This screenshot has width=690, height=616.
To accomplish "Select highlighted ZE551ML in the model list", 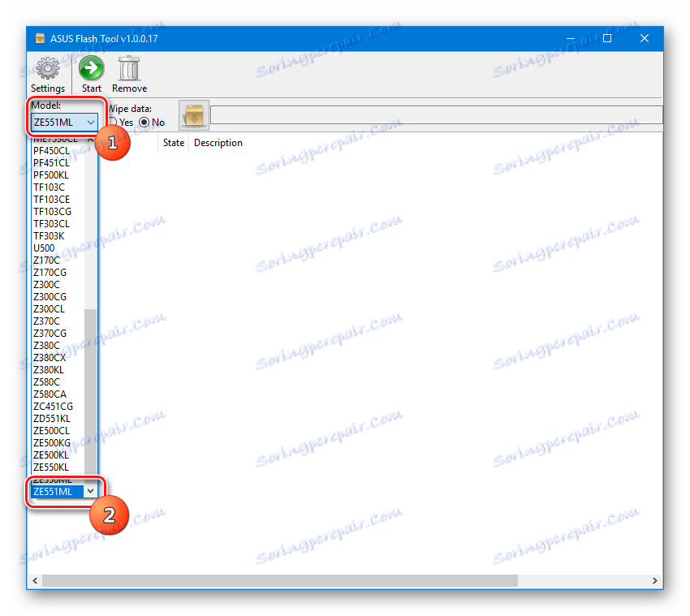I will (58, 492).
